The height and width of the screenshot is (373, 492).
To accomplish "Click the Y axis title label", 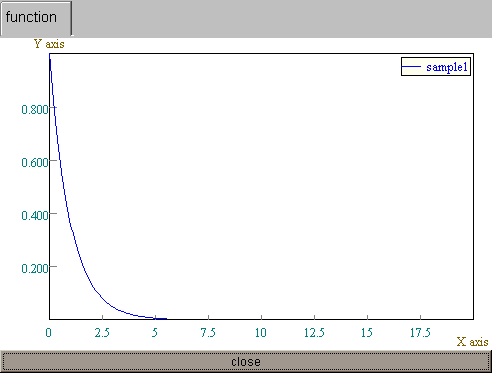I will pyautogui.click(x=49, y=44).
